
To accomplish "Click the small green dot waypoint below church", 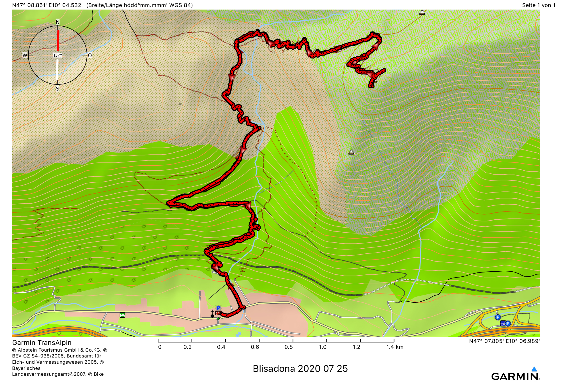I will point(218,318).
